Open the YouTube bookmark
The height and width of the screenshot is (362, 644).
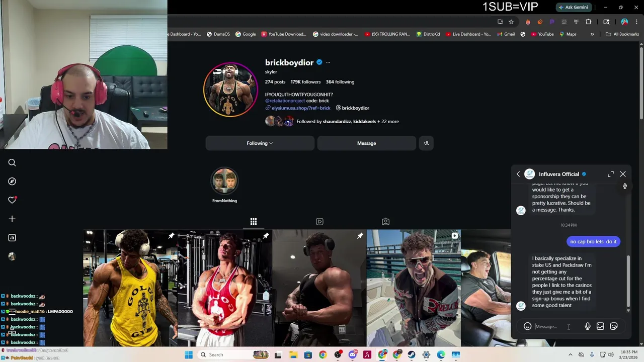click(x=542, y=34)
